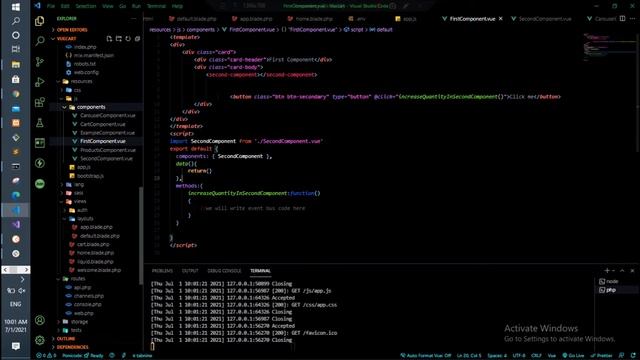This screenshot has height=360, width=640.
Task: Click Ln 20, Col 5 cursor position
Action: tap(469, 356)
